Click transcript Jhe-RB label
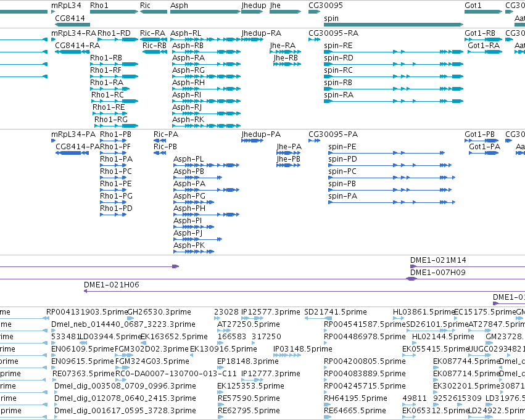 point(286,58)
